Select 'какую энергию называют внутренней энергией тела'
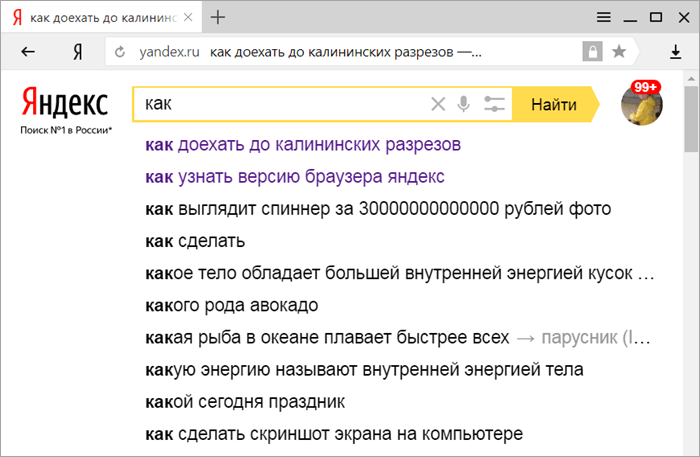Image resolution: width=700 pixels, height=457 pixels. [x=364, y=370]
